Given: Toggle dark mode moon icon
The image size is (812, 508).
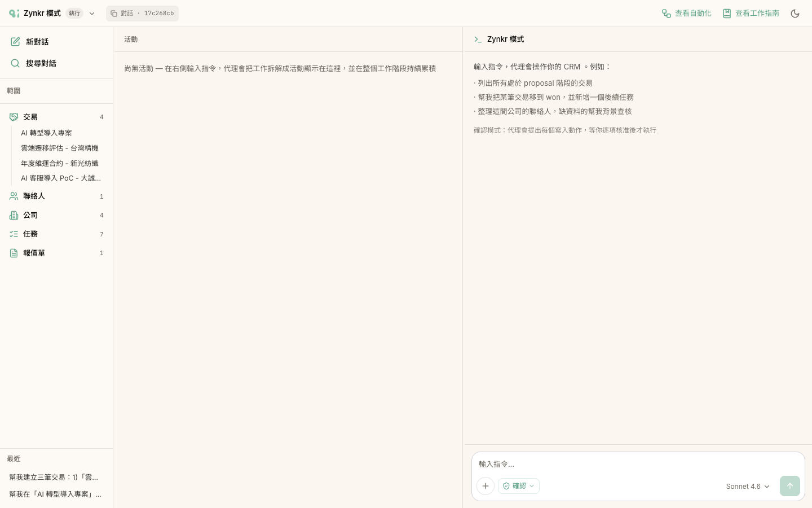Looking at the screenshot, I should click(x=795, y=14).
